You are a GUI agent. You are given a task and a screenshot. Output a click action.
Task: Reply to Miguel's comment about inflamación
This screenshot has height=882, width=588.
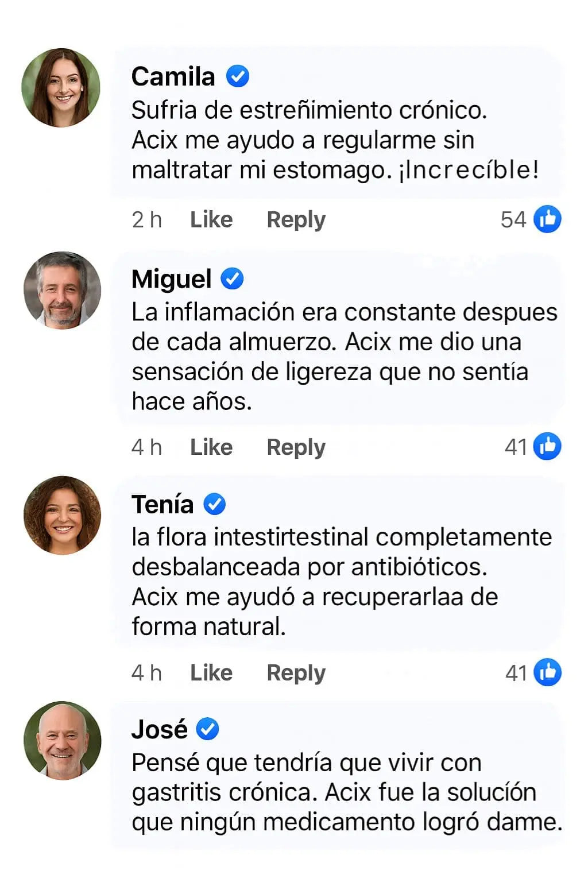click(x=296, y=447)
